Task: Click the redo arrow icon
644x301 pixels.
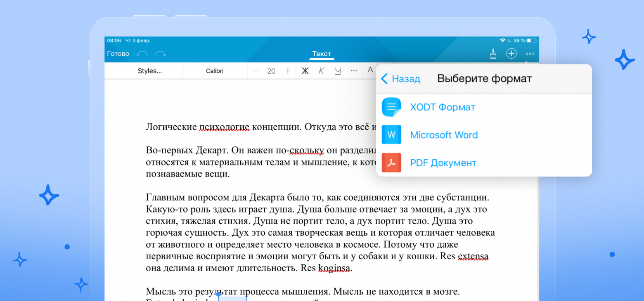Action: 160,54
